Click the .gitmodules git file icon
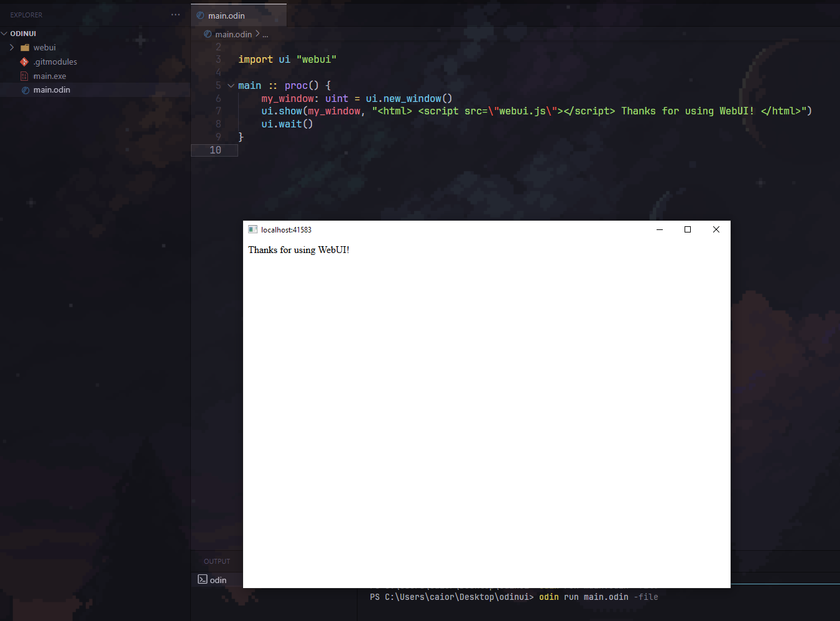 coord(24,62)
